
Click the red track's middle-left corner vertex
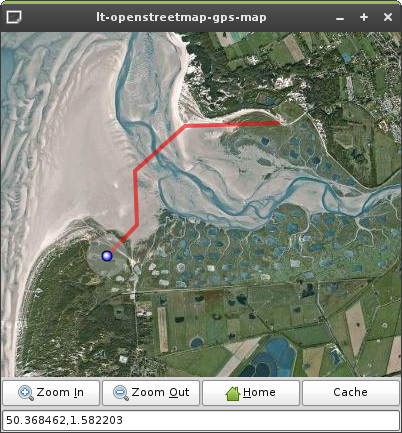135,171
